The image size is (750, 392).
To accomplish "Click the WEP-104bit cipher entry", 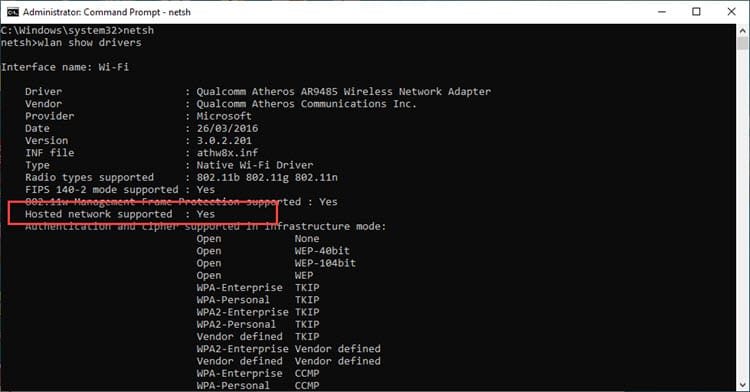I will click(325, 263).
